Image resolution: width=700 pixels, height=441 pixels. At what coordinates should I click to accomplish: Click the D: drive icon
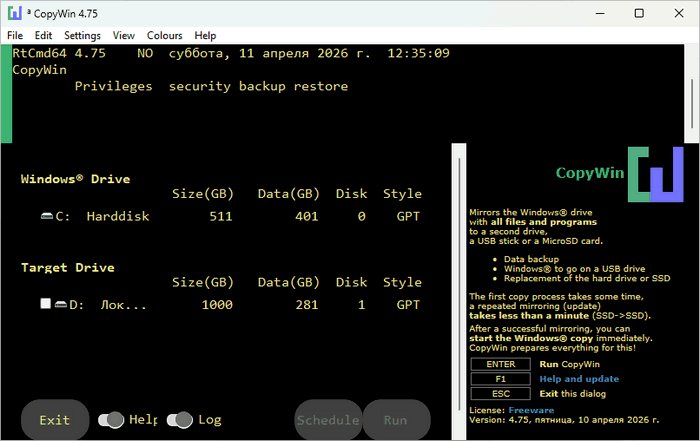[61, 305]
